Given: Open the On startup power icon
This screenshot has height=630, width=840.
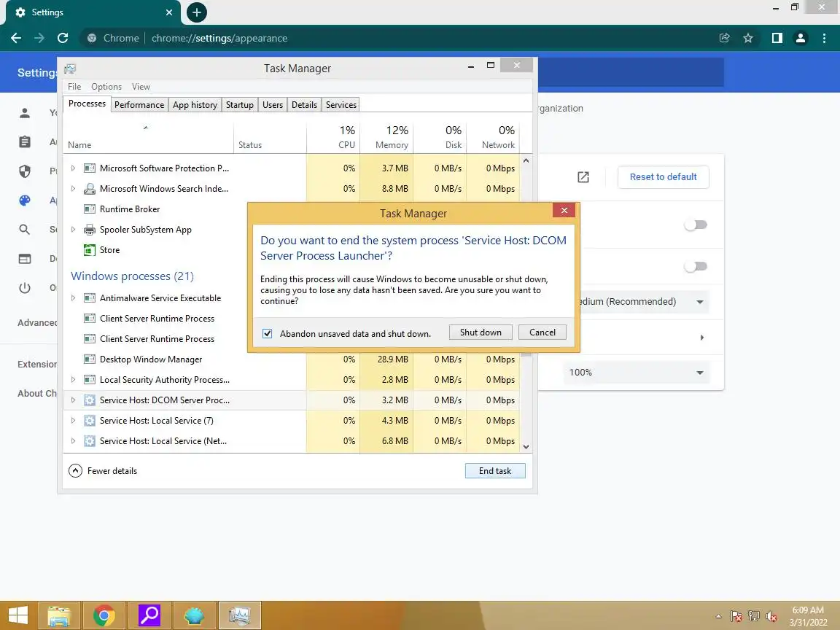Looking at the screenshot, I should 25,288.
